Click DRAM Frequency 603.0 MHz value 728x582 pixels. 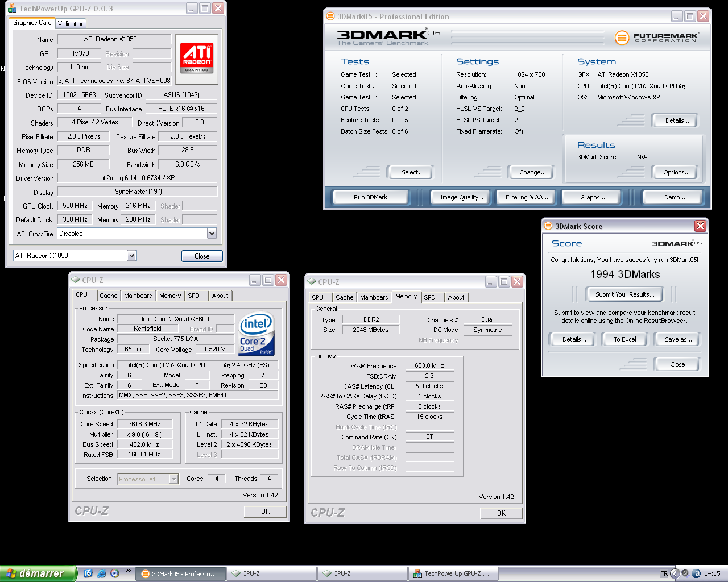tap(429, 365)
